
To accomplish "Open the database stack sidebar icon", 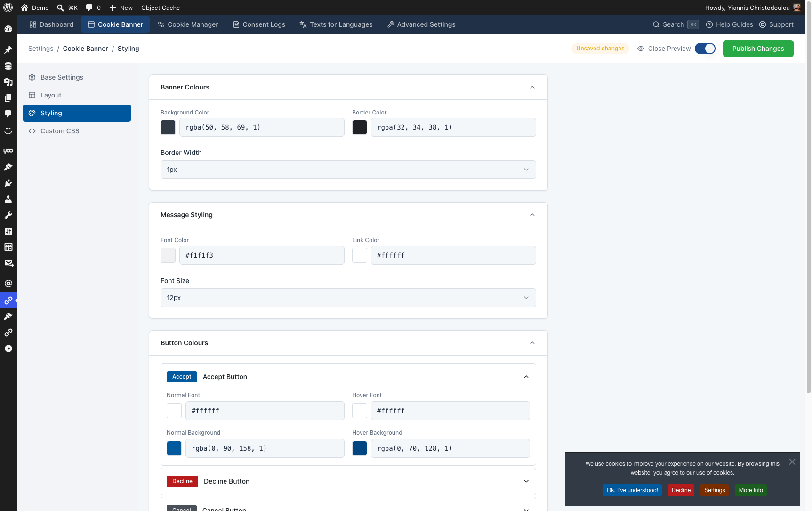I will pyautogui.click(x=8, y=65).
